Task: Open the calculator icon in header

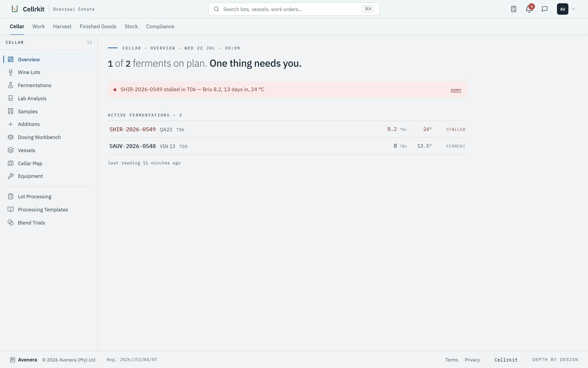Action: click(513, 9)
